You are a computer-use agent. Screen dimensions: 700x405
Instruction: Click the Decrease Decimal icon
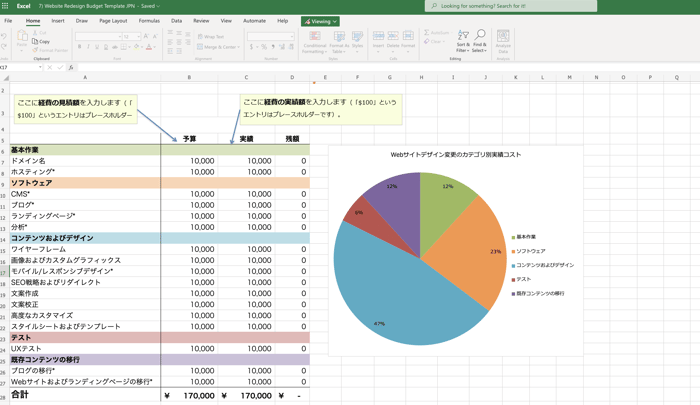point(291,46)
